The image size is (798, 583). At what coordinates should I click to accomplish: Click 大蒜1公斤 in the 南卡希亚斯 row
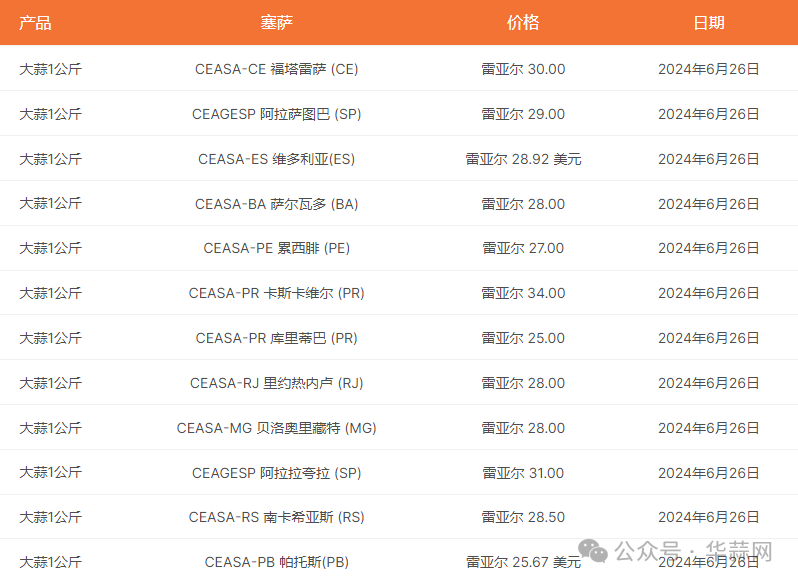(x=50, y=517)
